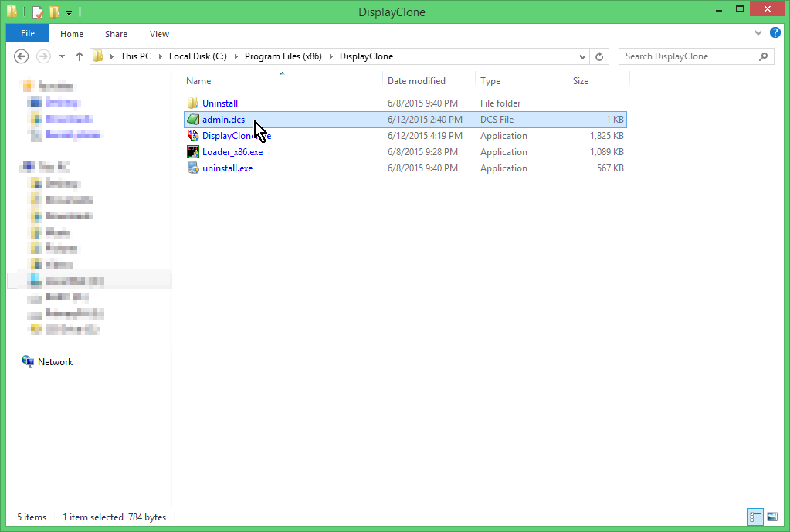Click the 6/12/2015 4:19 PM date cell
The image size is (790, 532).
click(x=425, y=136)
